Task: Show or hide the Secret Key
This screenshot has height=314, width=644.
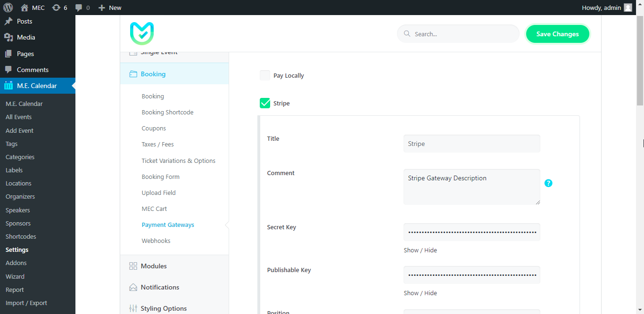Action: click(x=420, y=250)
